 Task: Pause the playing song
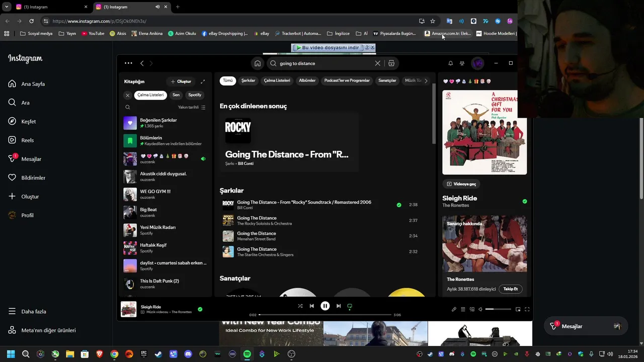(x=325, y=306)
